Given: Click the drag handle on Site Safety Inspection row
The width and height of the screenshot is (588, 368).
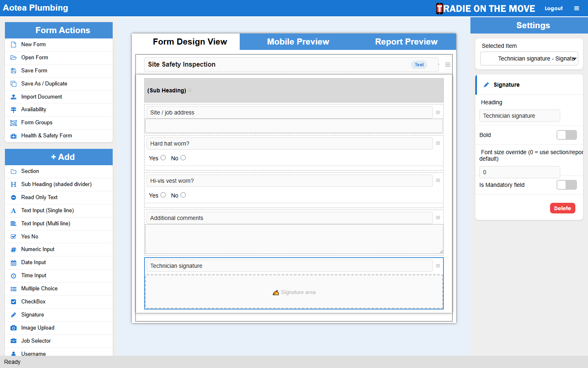Looking at the screenshot, I should click(x=448, y=65).
